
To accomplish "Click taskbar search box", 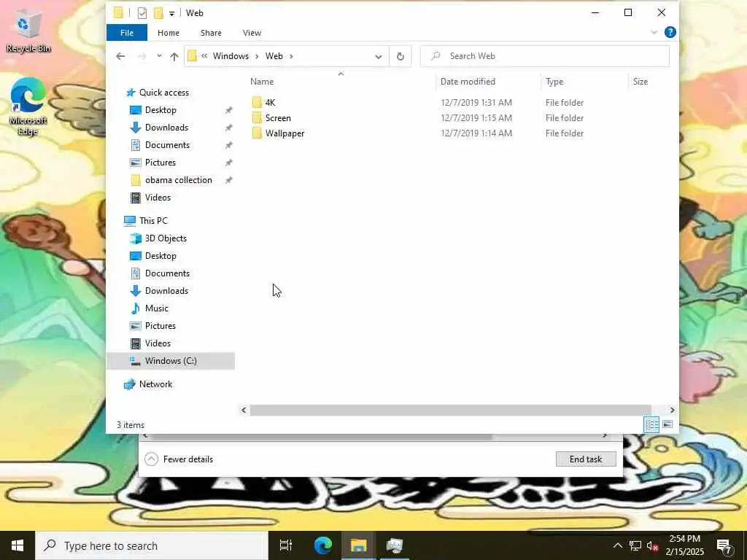I will tap(152, 545).
